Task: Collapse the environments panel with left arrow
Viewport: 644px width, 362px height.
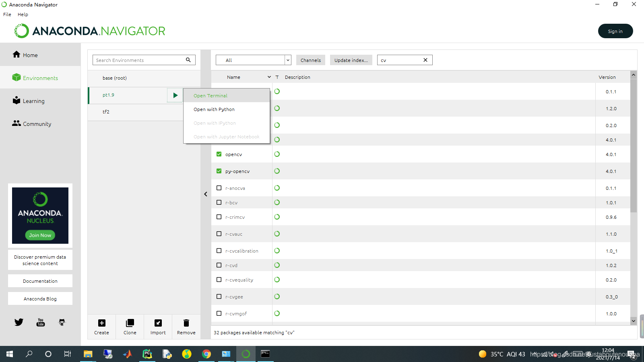Action: click(206, 194)
